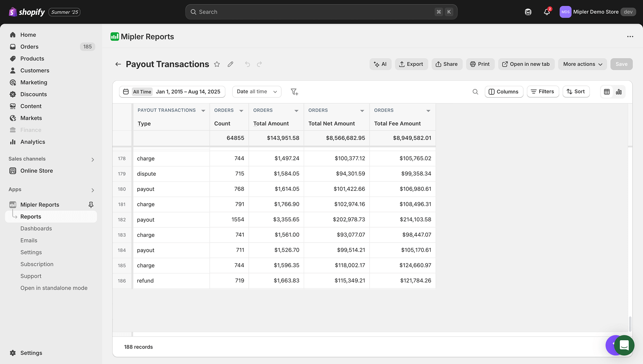
Task: Open the Columns visibility panel
Action: 503,92
